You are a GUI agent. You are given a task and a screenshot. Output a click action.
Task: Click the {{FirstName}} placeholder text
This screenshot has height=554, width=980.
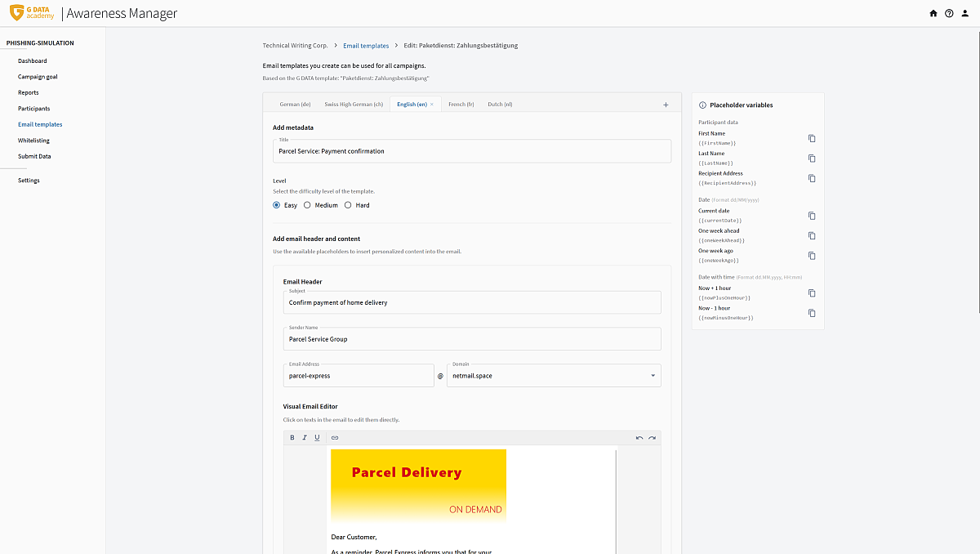(x=718, y=143)
